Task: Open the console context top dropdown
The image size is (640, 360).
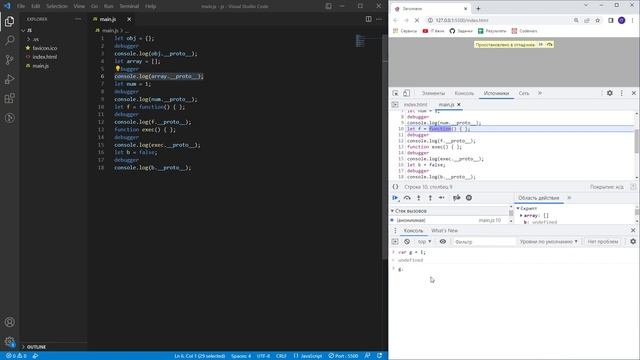Action: tap(424, 242)
